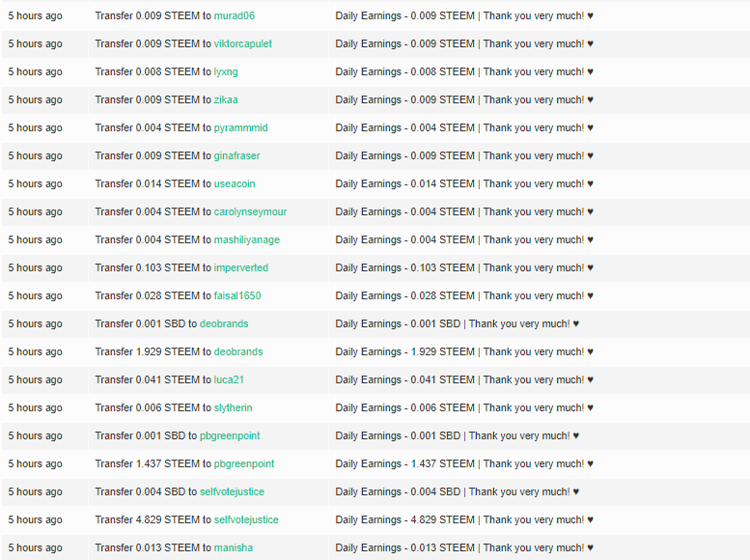Go to the luca21 profile link
This screenshot has height=560, width=750.
[x=229, y=380]
